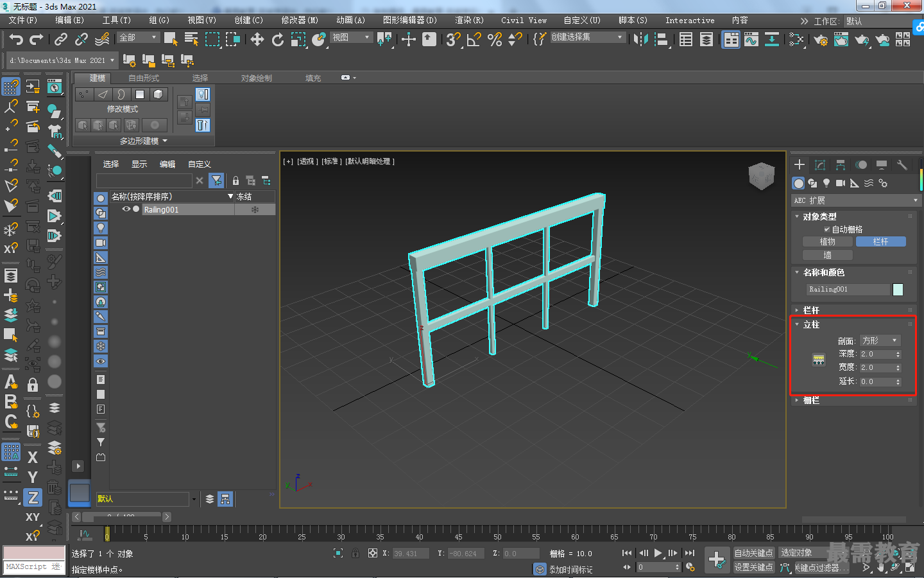The height and width of the screenshot is (578, 924).
Task: Click the Mirror tool icon
Action: point(640,40)
